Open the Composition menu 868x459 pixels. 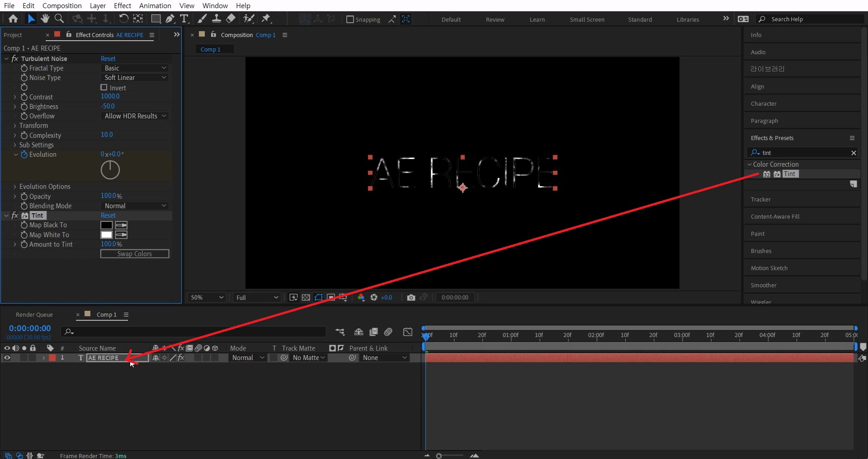[x=62, y=5]
